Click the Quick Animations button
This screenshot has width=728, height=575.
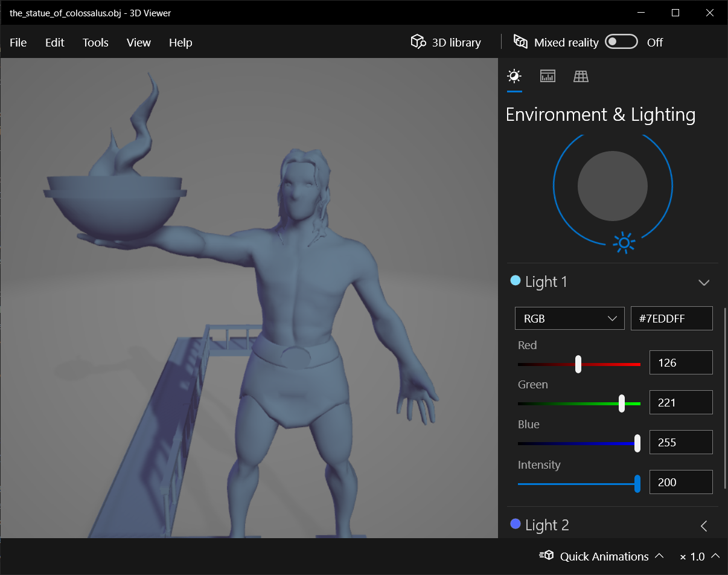[604, 556]
